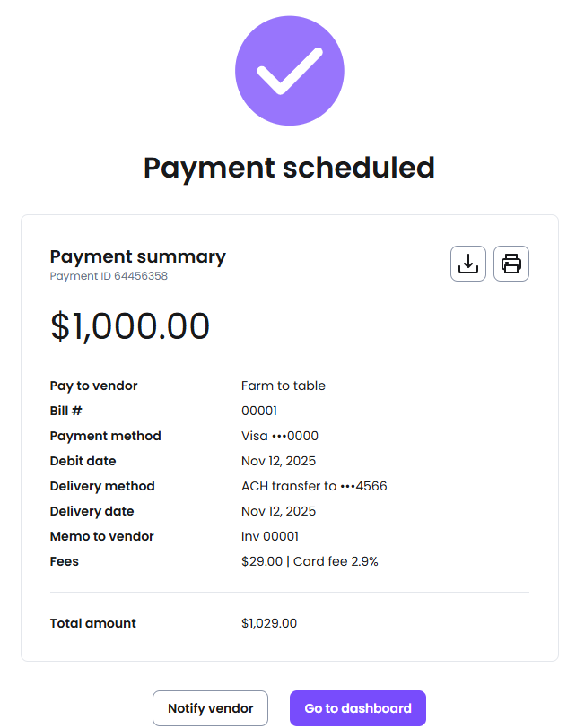Go to dashboard

click(x=357, y=708)
